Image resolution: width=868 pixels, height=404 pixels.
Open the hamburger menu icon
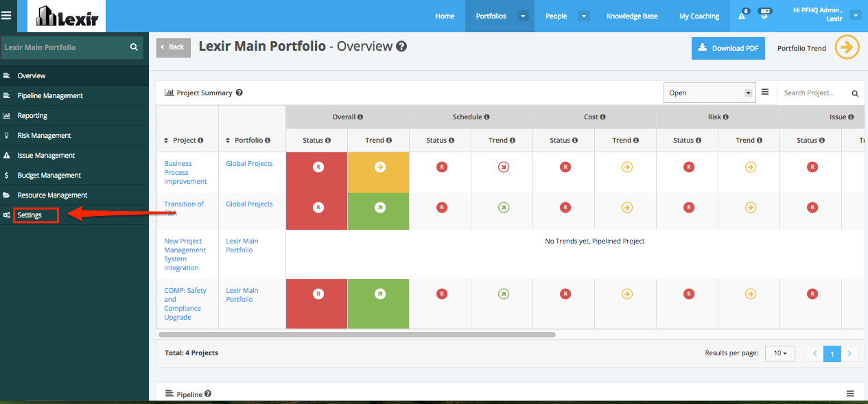click(6, 15)
